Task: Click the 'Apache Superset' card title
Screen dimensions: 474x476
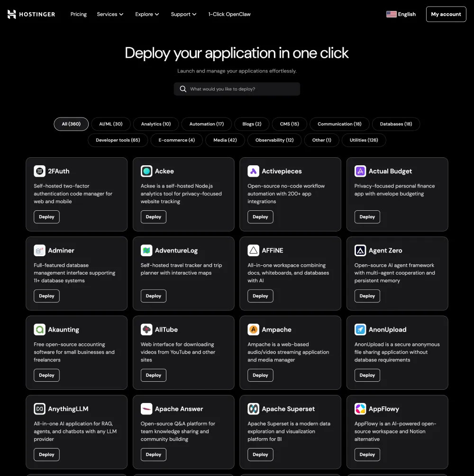Action: (x=288, y=409)
